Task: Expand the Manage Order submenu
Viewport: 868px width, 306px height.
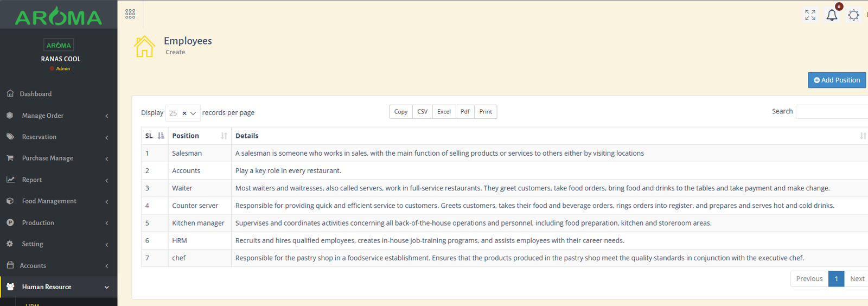Action: click(x=59, y=116)
